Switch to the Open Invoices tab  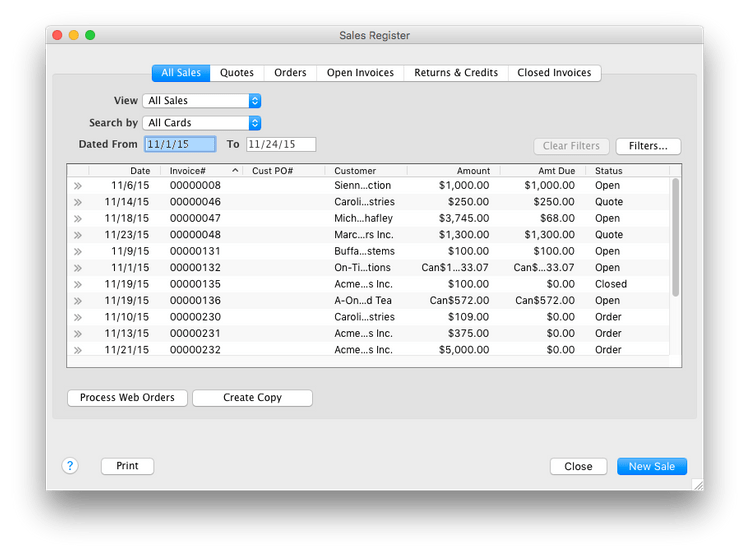click(x=360, y=73)
